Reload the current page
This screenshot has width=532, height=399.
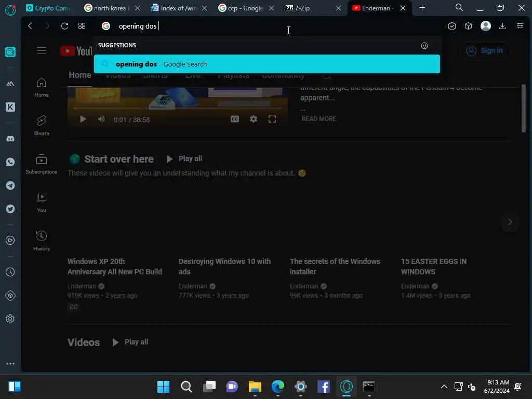64,26
